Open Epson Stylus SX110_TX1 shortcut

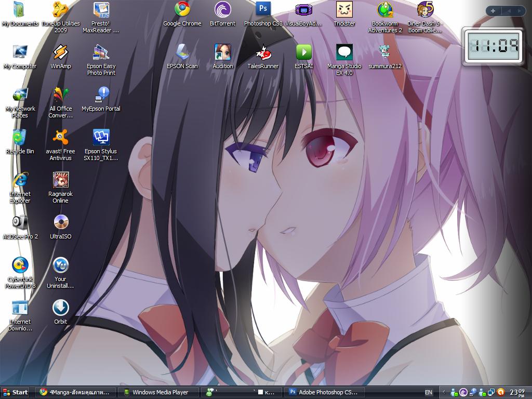[101, 145]
